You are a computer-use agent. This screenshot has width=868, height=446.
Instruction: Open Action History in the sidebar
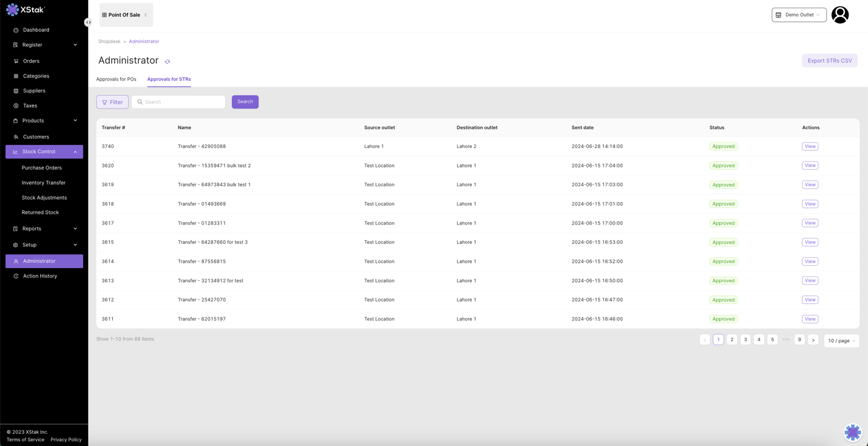(40, 276)
